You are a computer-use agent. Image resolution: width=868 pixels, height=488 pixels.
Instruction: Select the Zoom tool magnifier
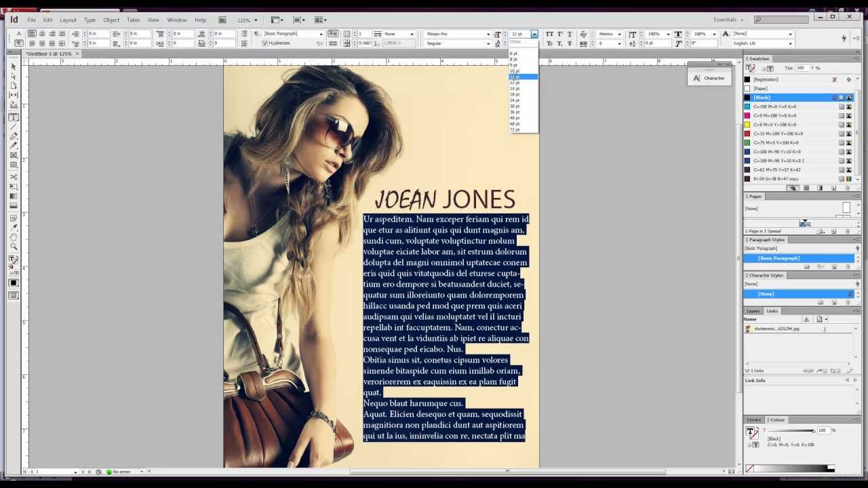pos(14,246)
